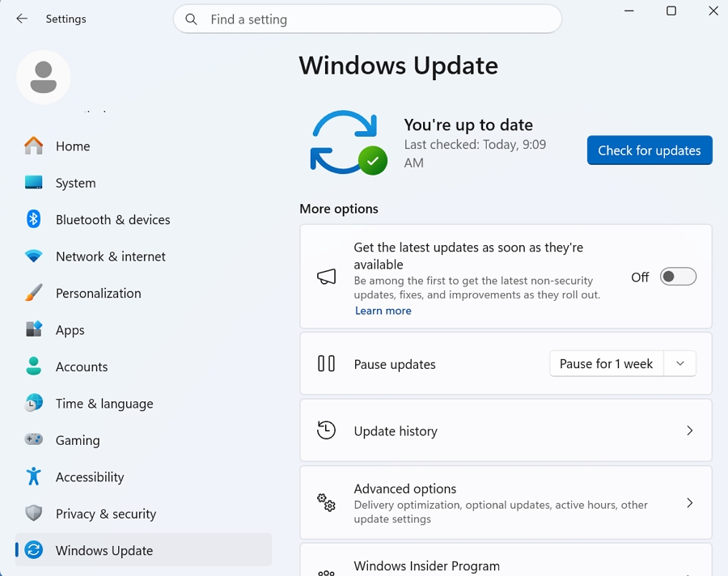Enable get latest updates toggle
Image resolution: width=728 pixels, height=576 pixels.
[678, 277]
